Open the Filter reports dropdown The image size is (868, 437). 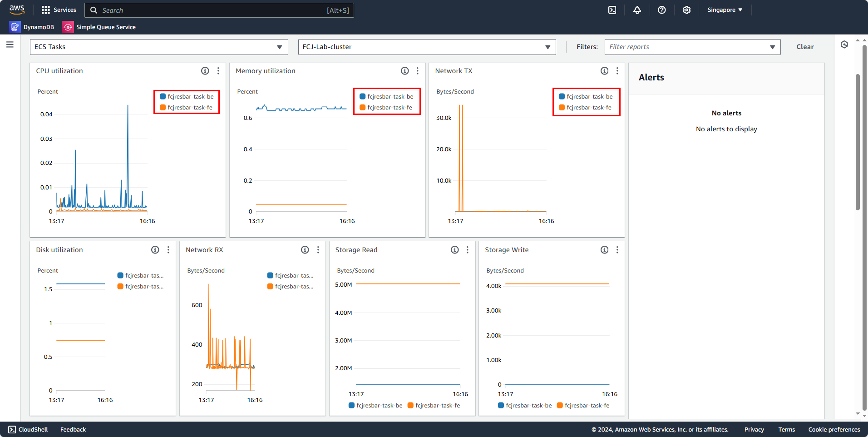(693, 47)
